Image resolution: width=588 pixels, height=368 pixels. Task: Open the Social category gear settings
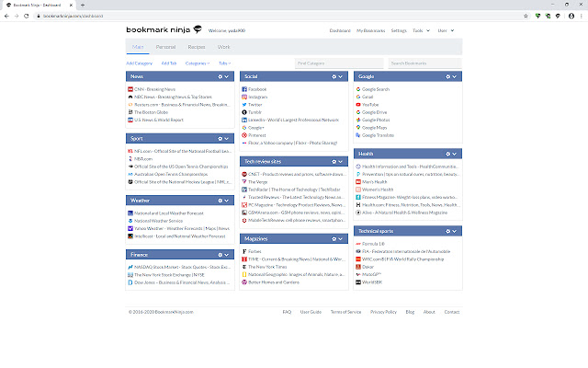[334, 76]
